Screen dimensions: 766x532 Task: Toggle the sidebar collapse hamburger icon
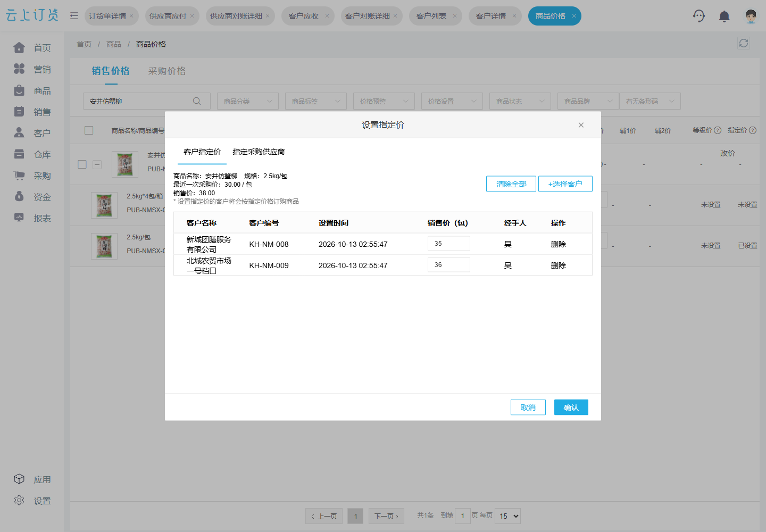(74, 16)
